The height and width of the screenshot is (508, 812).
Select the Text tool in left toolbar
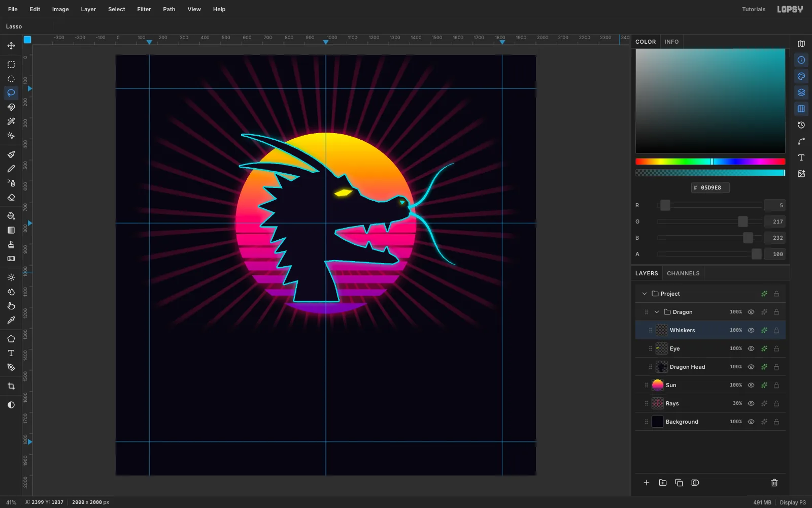(x=11, y=353)
